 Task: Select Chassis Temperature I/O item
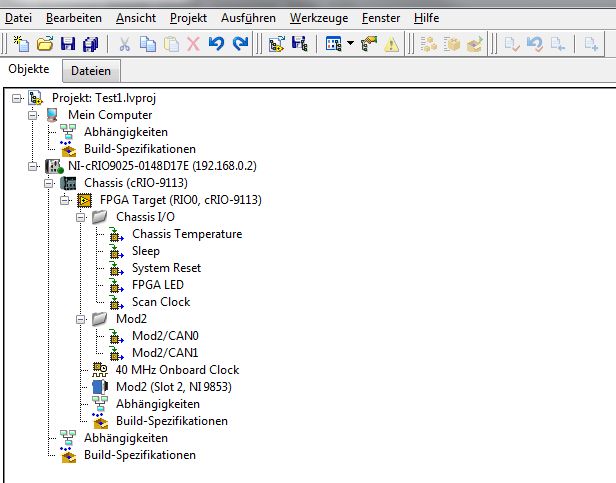pos(187,234)
